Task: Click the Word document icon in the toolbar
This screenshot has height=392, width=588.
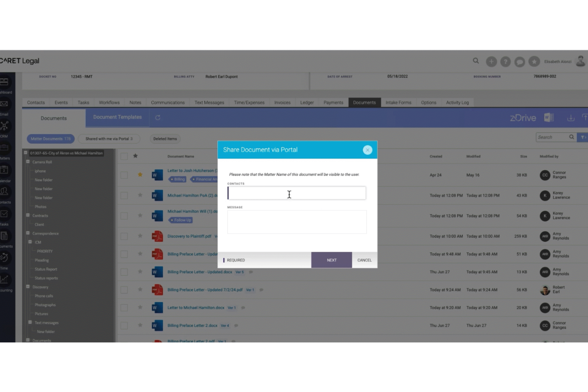Action: coord(549,117)
